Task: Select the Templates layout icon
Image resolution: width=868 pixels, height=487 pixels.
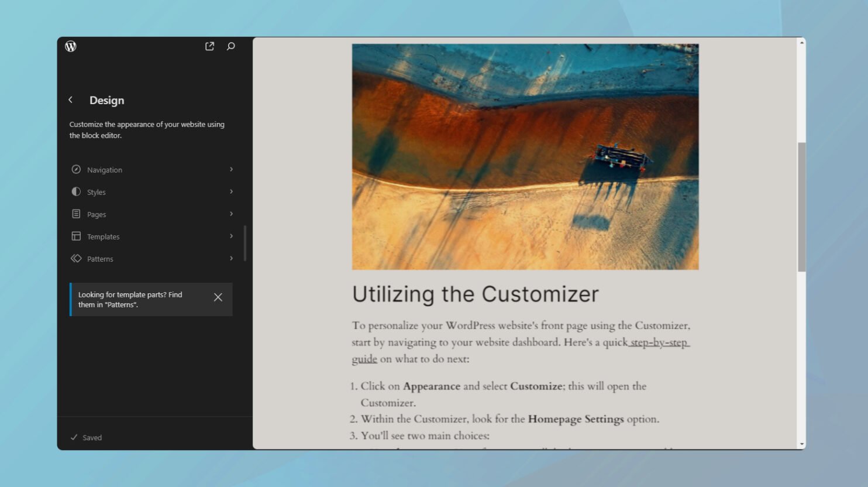Action: pyautogui.click(x=76, y=236)
